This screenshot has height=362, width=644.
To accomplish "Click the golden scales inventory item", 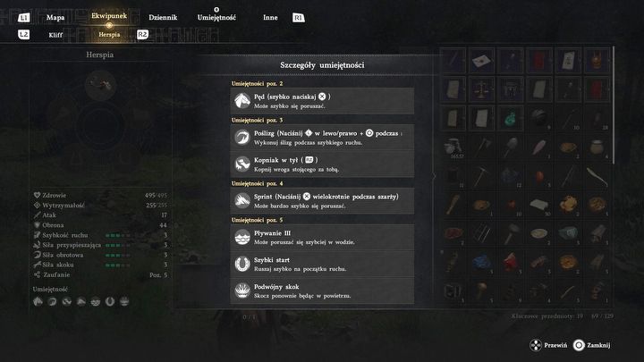I will 481,89.
